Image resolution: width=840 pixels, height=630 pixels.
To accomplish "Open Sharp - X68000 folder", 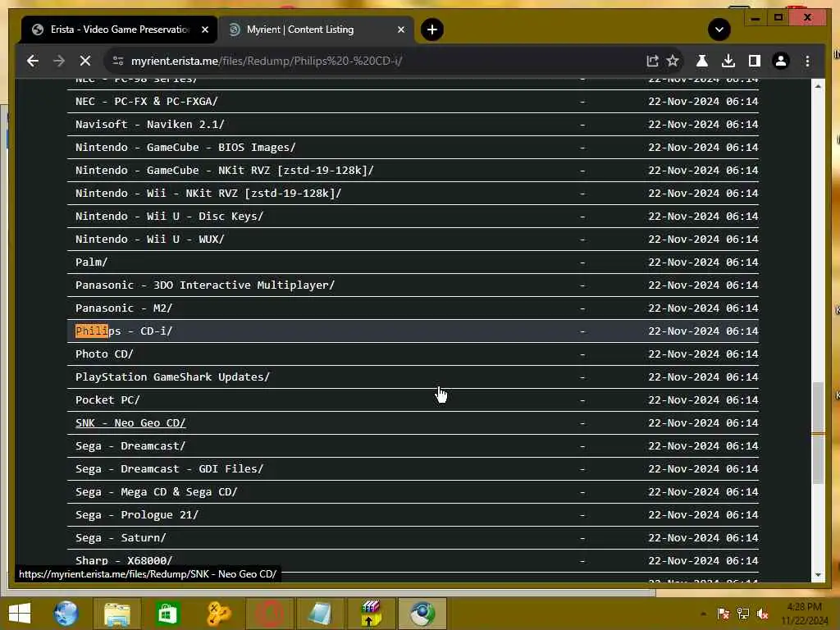I will pyautogui.click(x=124, y=561).
